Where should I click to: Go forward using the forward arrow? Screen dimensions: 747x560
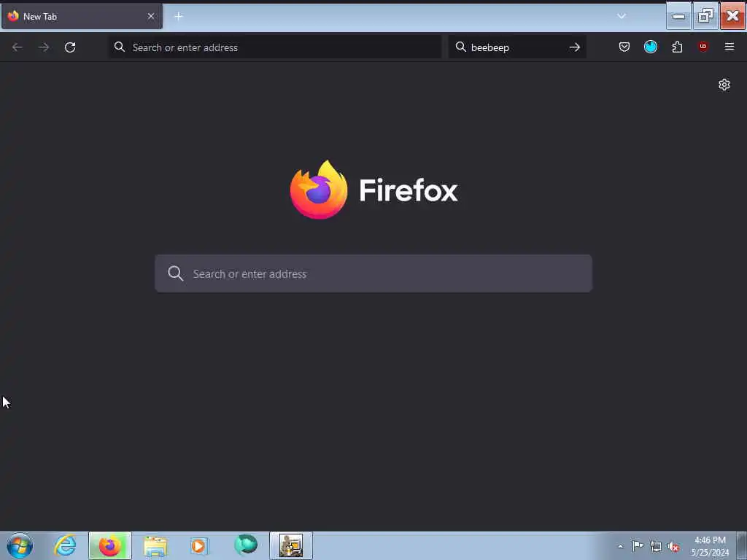pyautogui.click(x=44, y=47)
